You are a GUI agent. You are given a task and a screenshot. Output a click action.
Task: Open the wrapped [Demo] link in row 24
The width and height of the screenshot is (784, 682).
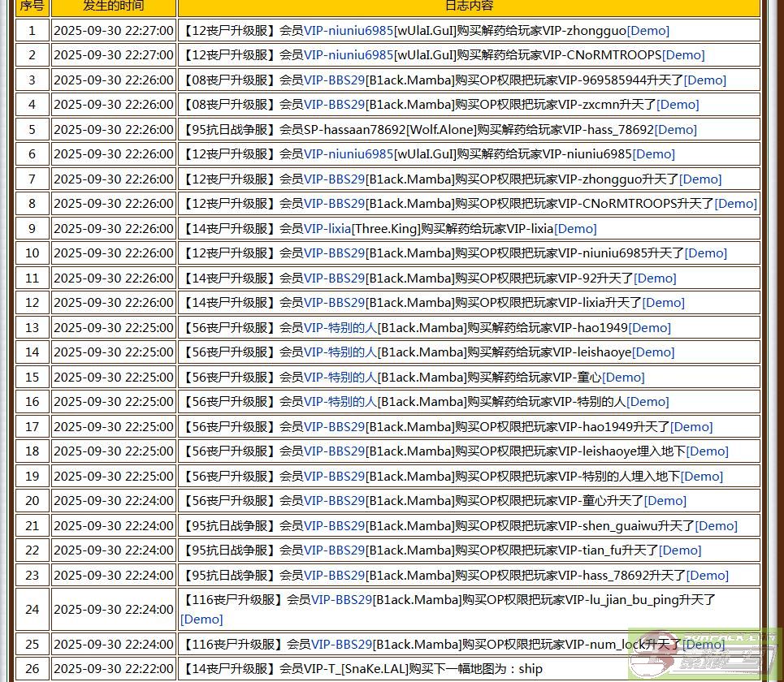(201, 619)
